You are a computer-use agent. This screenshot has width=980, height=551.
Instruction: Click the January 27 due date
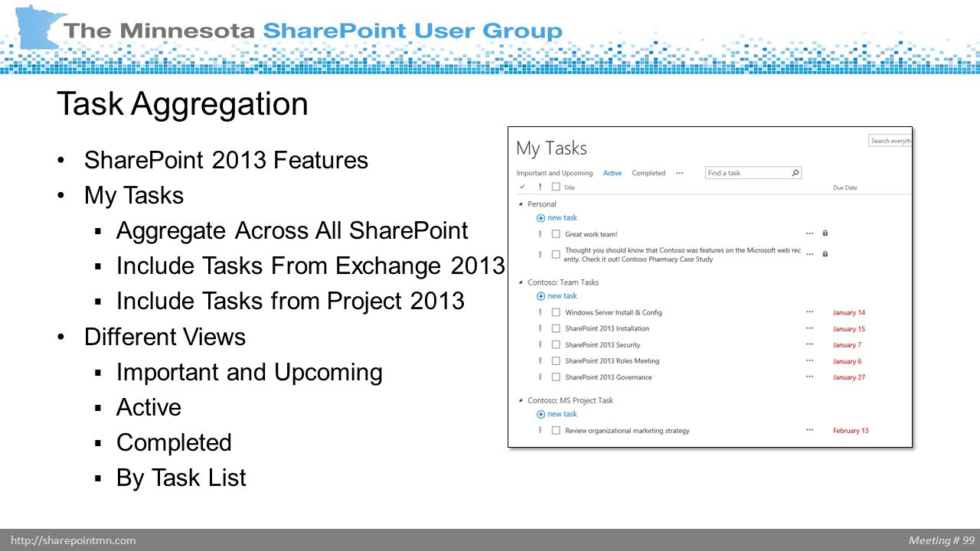849,377
